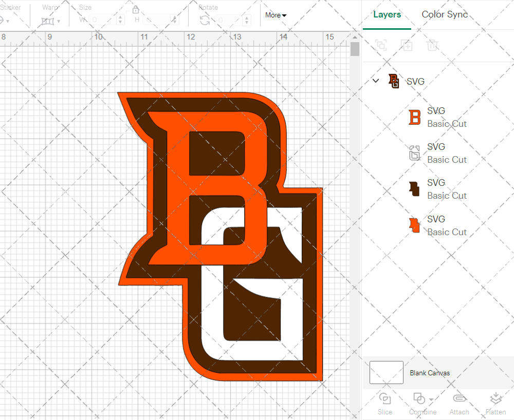Screen dimensions: 514x420
Task: Select the Layers tab
Action: 387,14
